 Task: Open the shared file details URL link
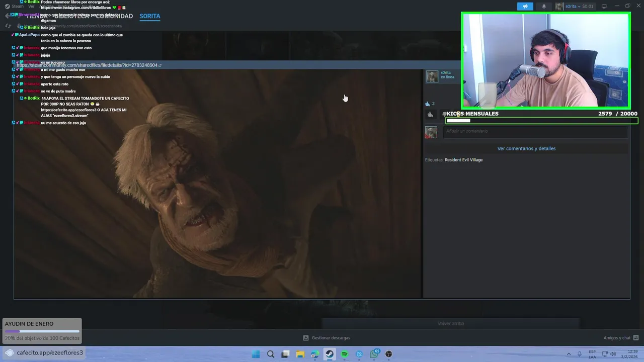[89, 65]
